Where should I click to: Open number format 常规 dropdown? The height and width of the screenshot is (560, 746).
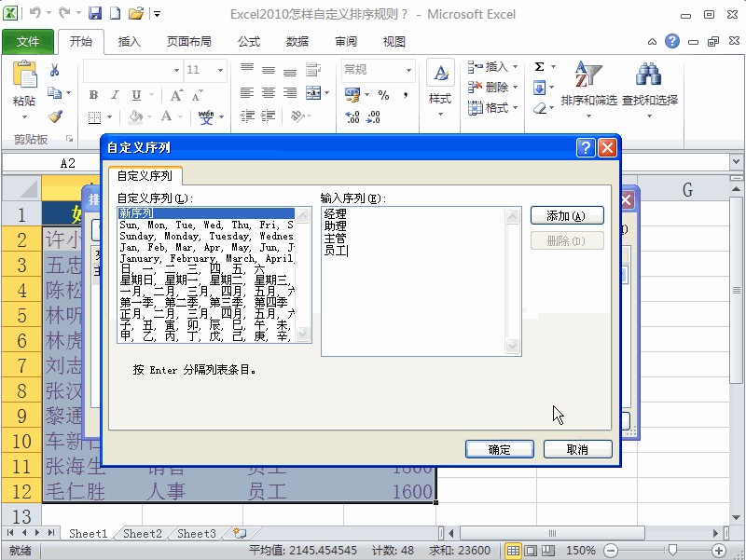pos(408,71)
